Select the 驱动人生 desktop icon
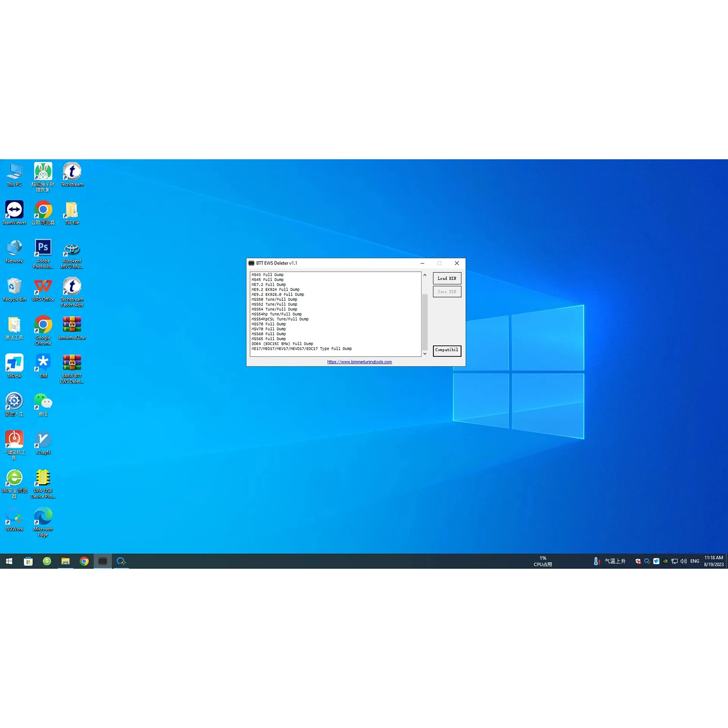 coord(15,405)
